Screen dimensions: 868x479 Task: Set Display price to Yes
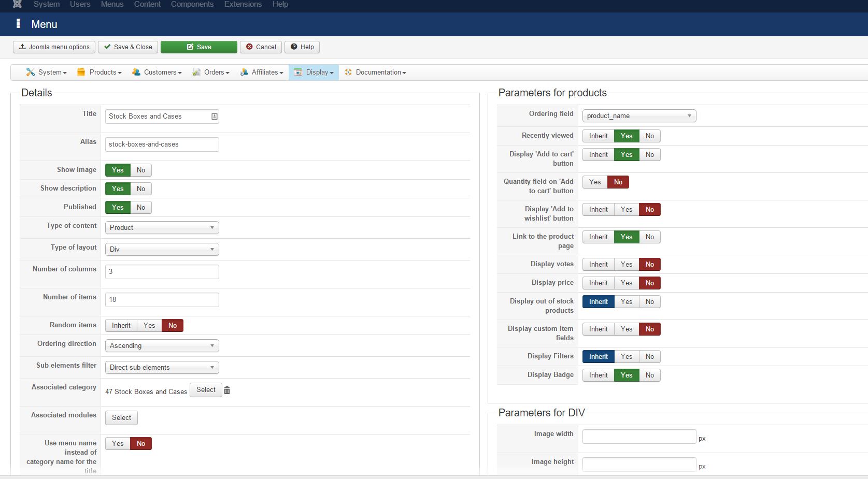click(x=627, y=283)
